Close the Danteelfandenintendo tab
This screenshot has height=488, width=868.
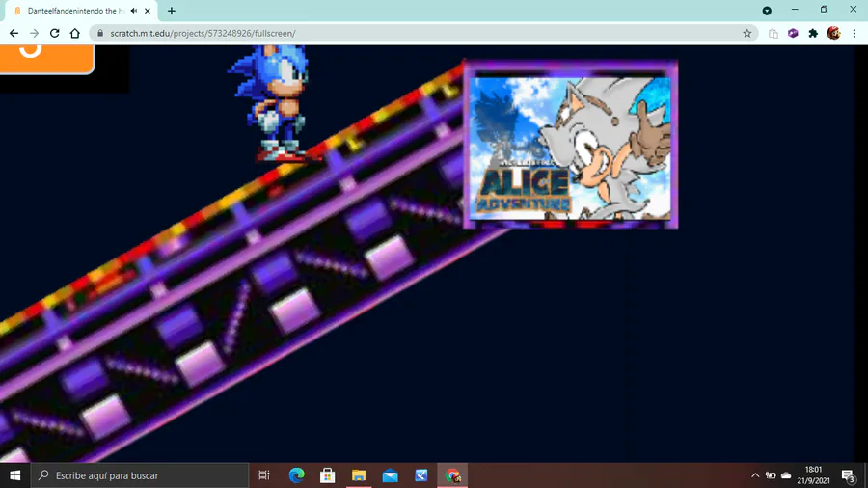[x=148, y=11]
